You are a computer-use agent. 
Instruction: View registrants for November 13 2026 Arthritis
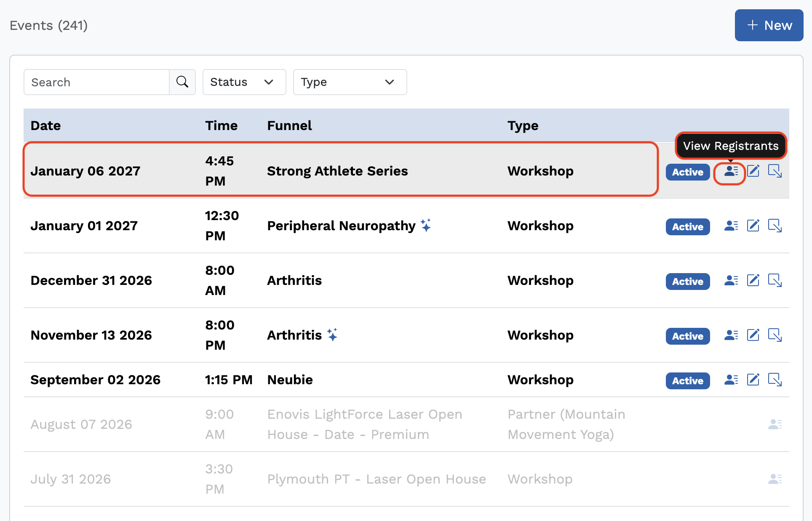pos(731,335)
